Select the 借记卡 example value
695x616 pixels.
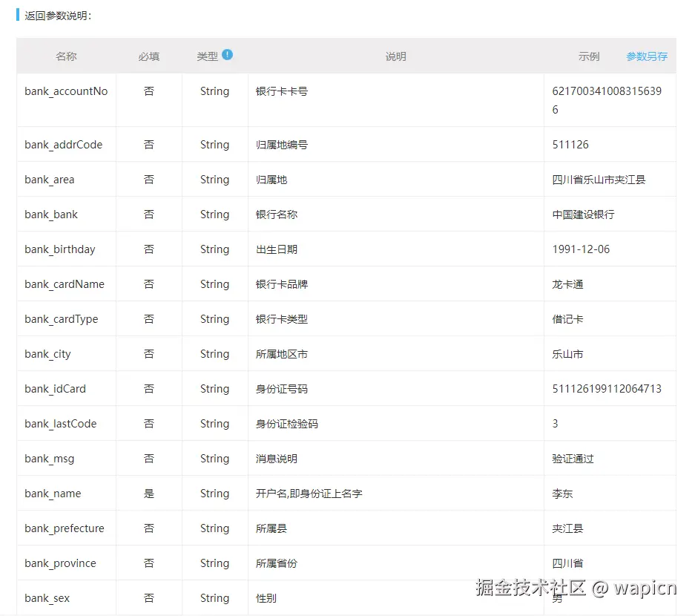point(570,319)
